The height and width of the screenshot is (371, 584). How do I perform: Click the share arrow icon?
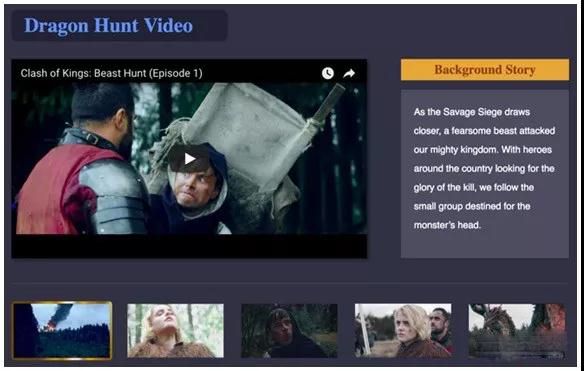pyautogui.click(x=349, y=73)
